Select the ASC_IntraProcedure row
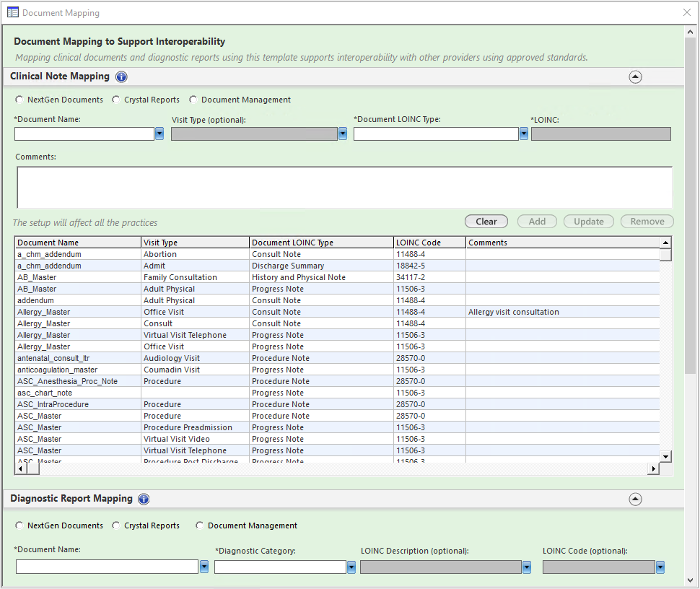This screenshot has height=589, width=700. coord(337,404)
